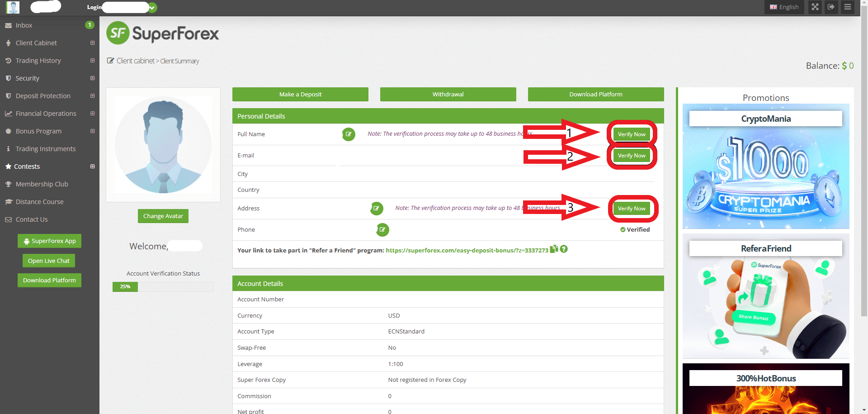Click the user avatar in top bar
868x414 pixels.
tap(13, 7)
